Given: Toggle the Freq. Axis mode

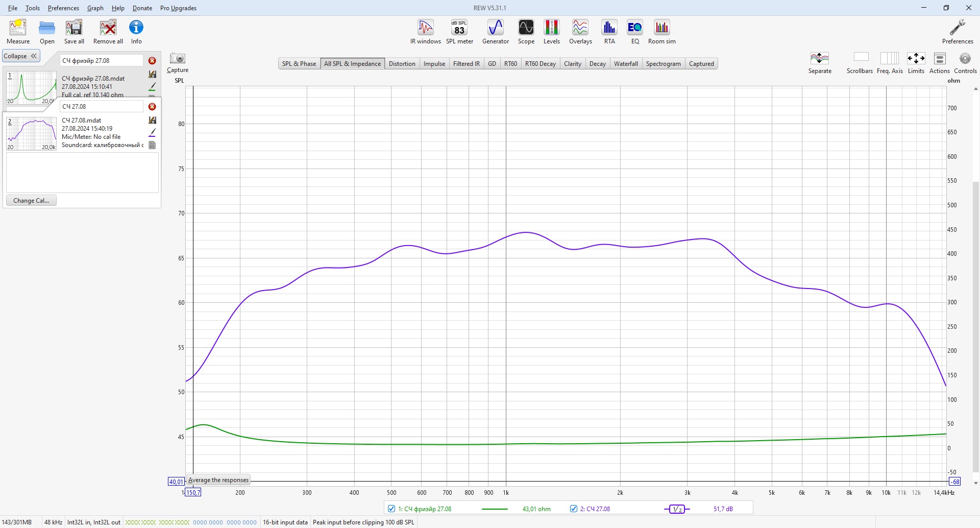Looking at the screenshot, I should click(x=890, y=63).
